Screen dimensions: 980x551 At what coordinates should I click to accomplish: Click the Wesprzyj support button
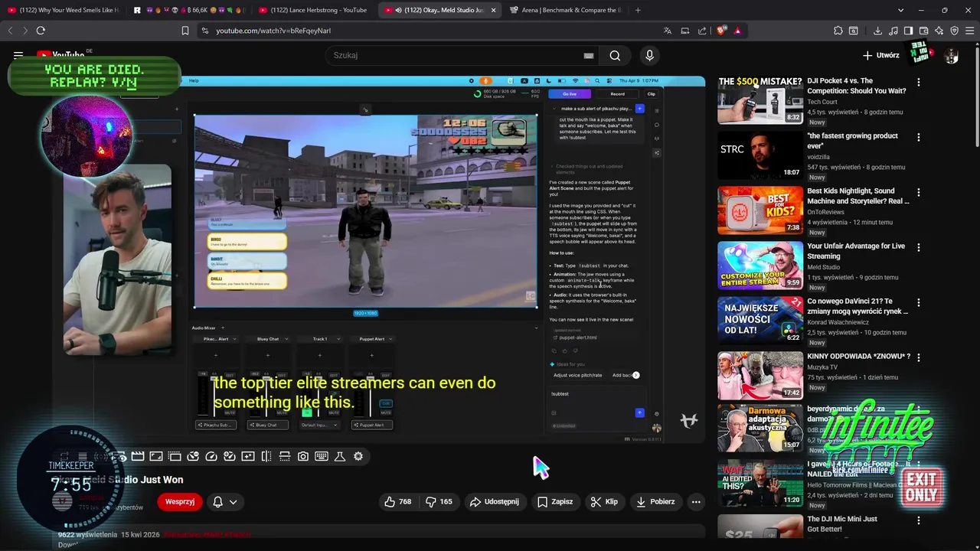180,502
